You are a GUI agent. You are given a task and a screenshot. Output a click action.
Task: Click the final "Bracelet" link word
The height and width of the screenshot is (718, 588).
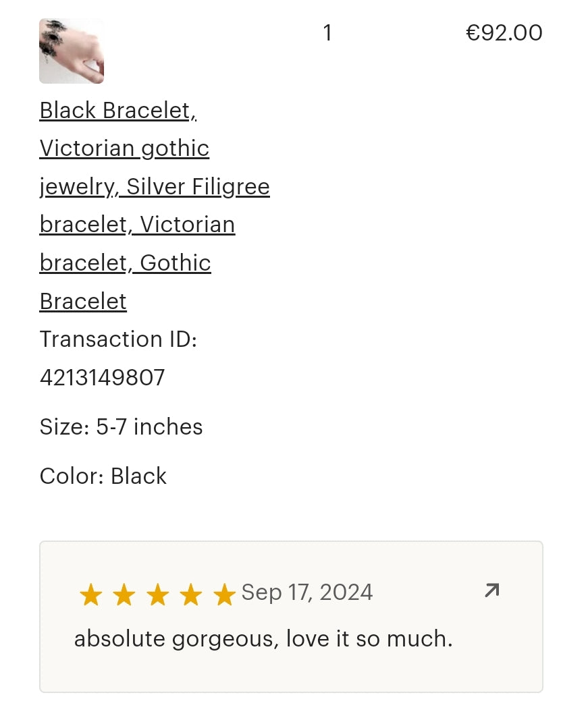click(83, 302)
